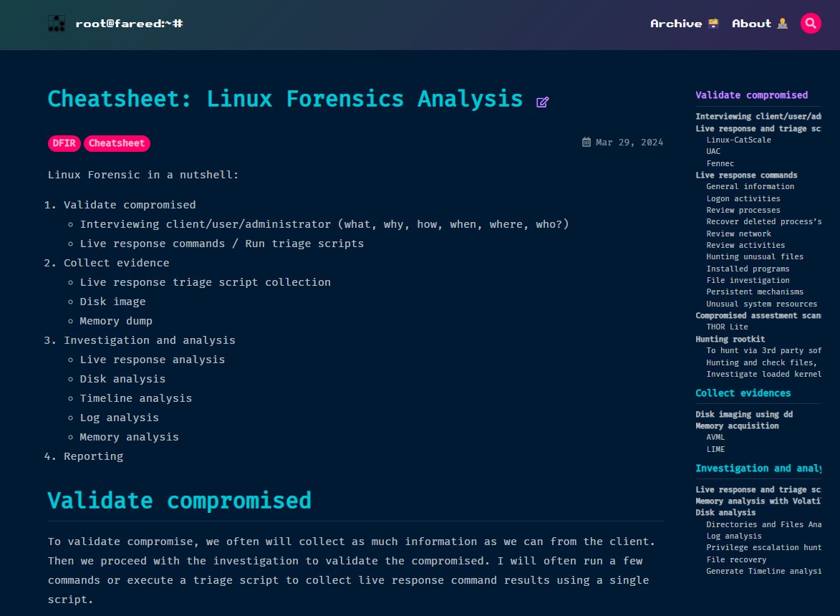
Task: Go to AVML under Memory acquisition
Action: (x=715, y=437)
